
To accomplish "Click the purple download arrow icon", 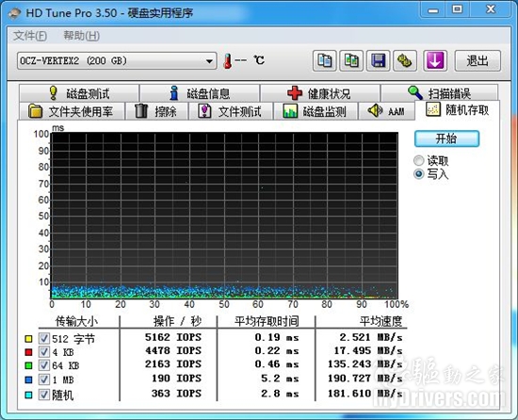I will click(435, 61).
